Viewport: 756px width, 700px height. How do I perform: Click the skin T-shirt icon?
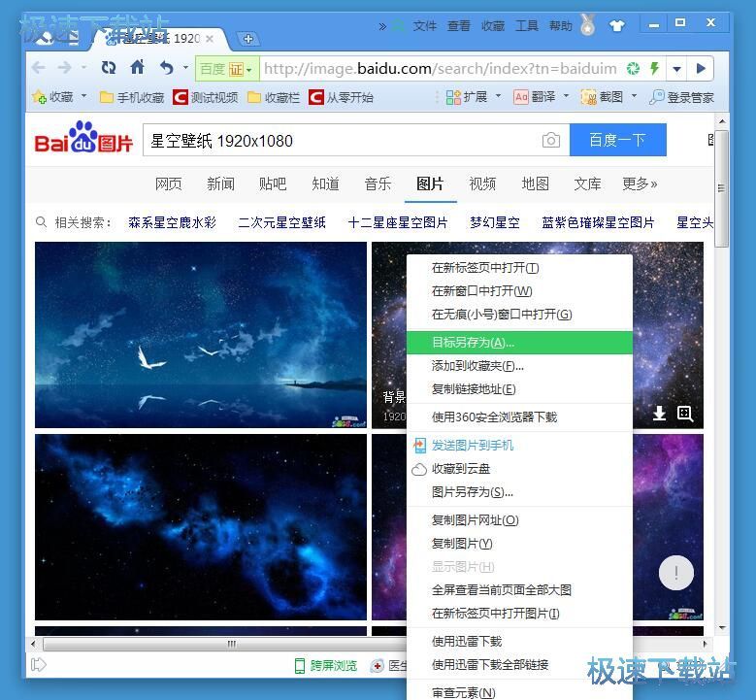[616, 25]
